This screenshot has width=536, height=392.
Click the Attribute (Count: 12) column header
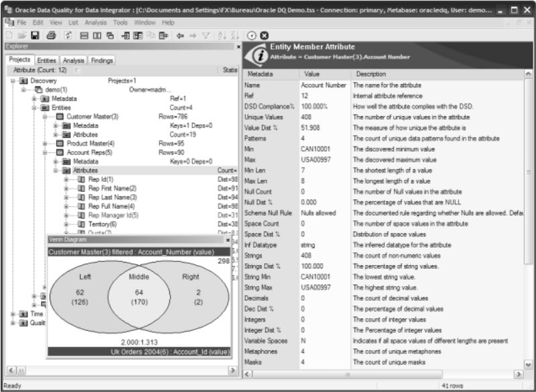tap(112, 70)
